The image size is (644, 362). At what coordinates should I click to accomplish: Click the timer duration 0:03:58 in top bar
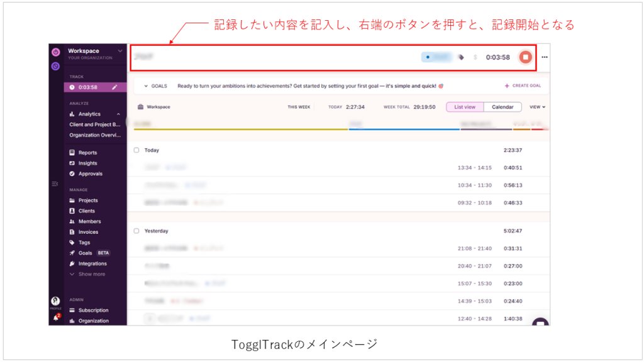click(x=498, y=57)
